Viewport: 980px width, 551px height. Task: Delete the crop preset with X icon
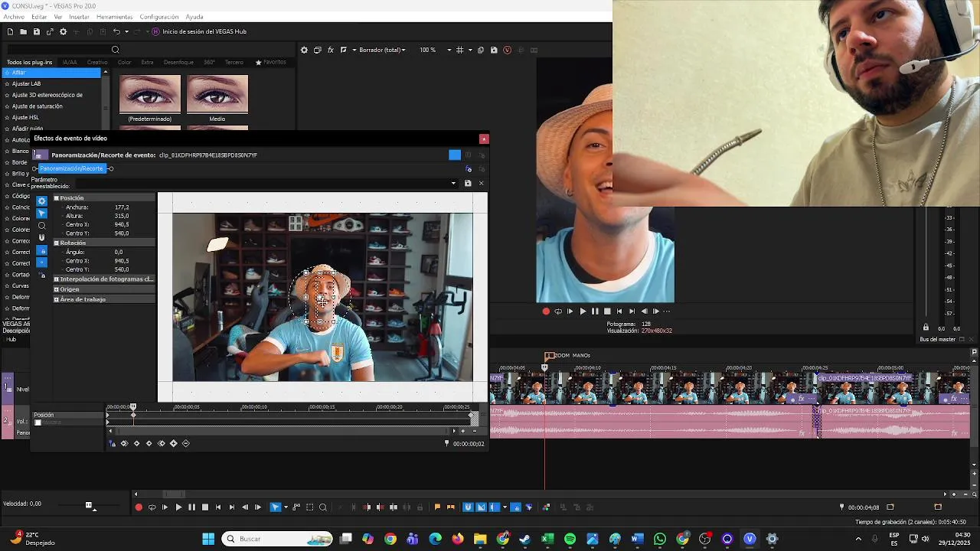[x=481, y=183]
